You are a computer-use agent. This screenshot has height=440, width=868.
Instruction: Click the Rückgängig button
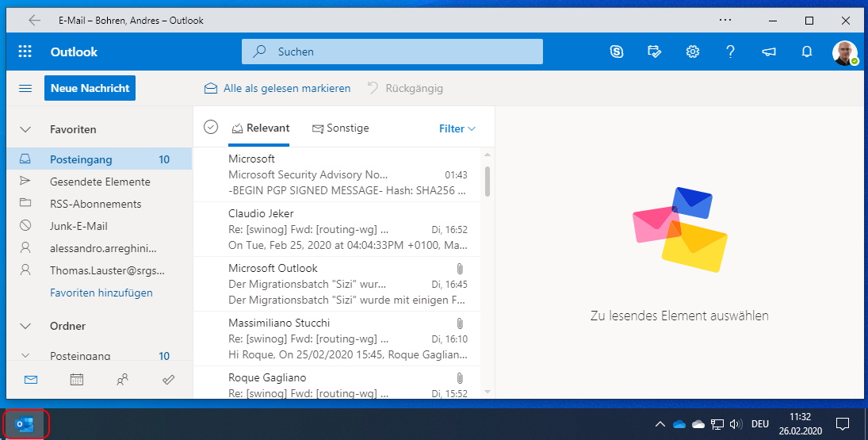(x=405, y=88)
